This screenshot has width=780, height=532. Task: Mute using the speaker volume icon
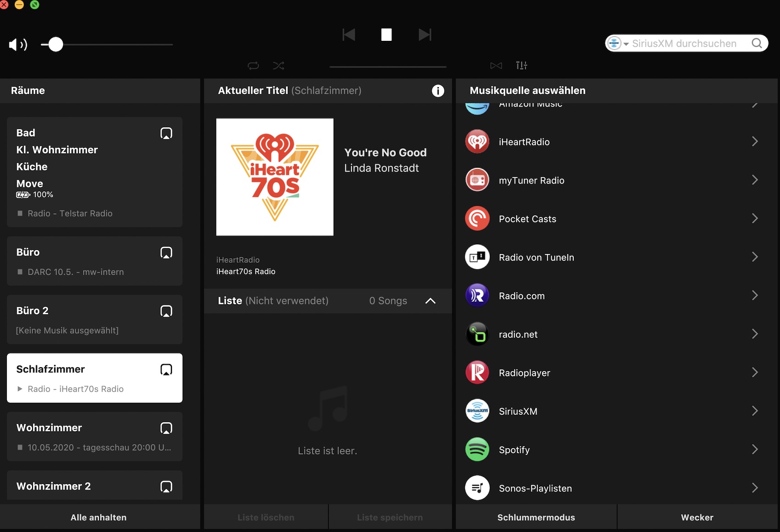pos(18,44)
